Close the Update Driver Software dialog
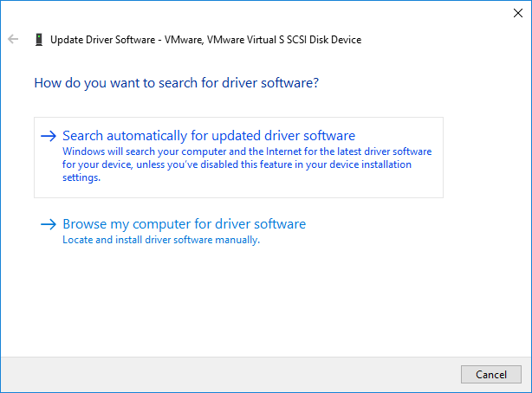This screenshot has height=393, width=532. (x=518, y=13)
